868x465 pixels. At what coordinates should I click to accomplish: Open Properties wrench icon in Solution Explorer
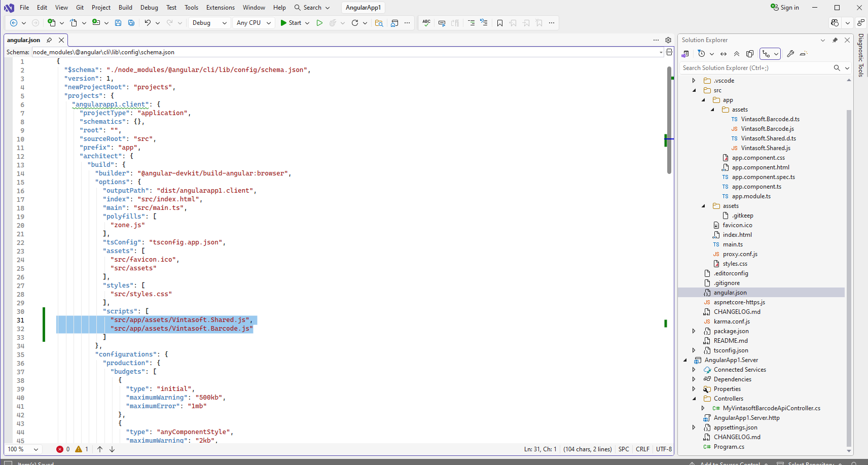pyautogui.click(x=790, y=54)
